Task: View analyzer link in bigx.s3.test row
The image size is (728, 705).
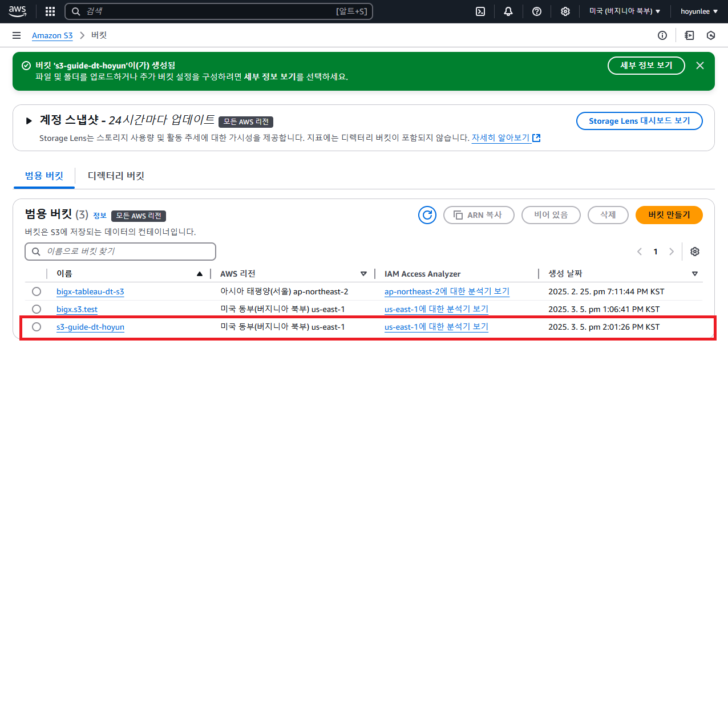Action: (436, 309)
